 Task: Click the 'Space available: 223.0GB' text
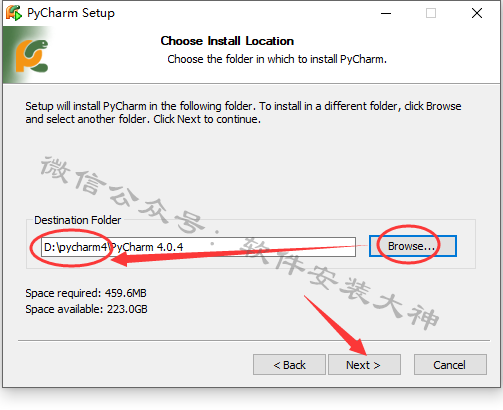pos(86,309)
